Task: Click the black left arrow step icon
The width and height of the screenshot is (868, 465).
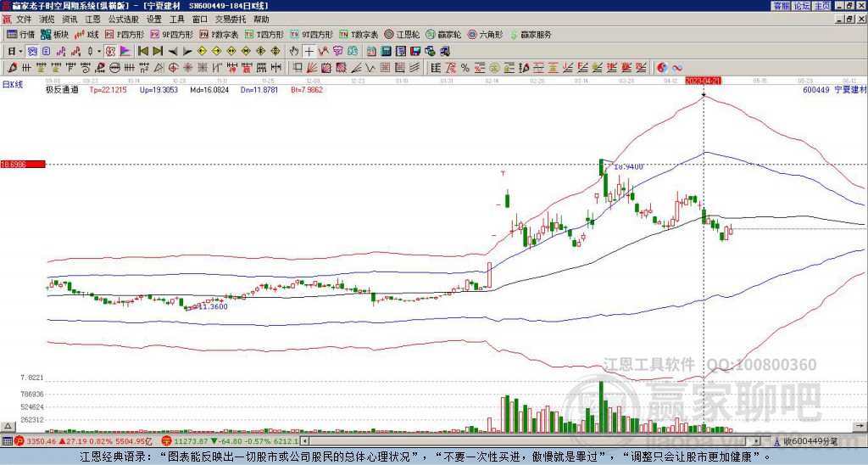Action: click(173, 51)
